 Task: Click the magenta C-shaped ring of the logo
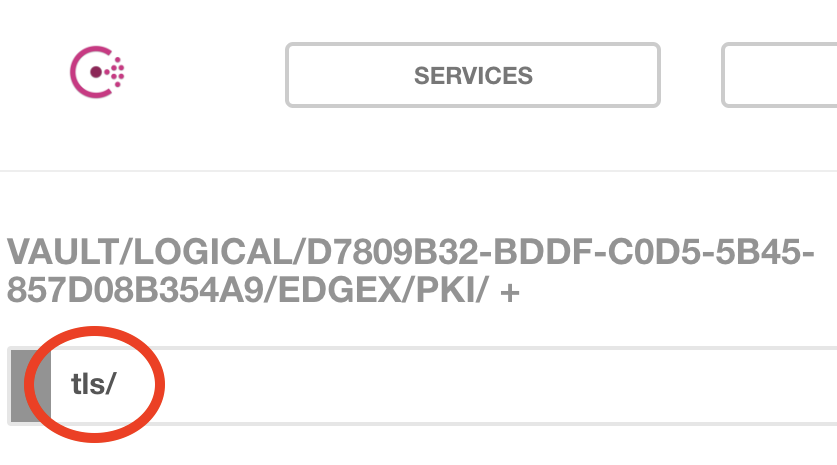76,73
